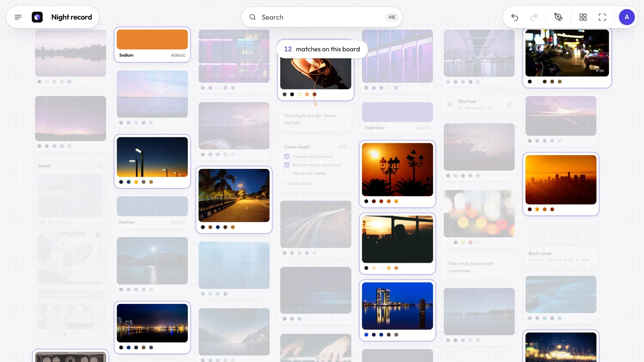644x362 pixels.
Task: Open the Back cover stack
Action: pyautogui.click(x=561, y=245)
